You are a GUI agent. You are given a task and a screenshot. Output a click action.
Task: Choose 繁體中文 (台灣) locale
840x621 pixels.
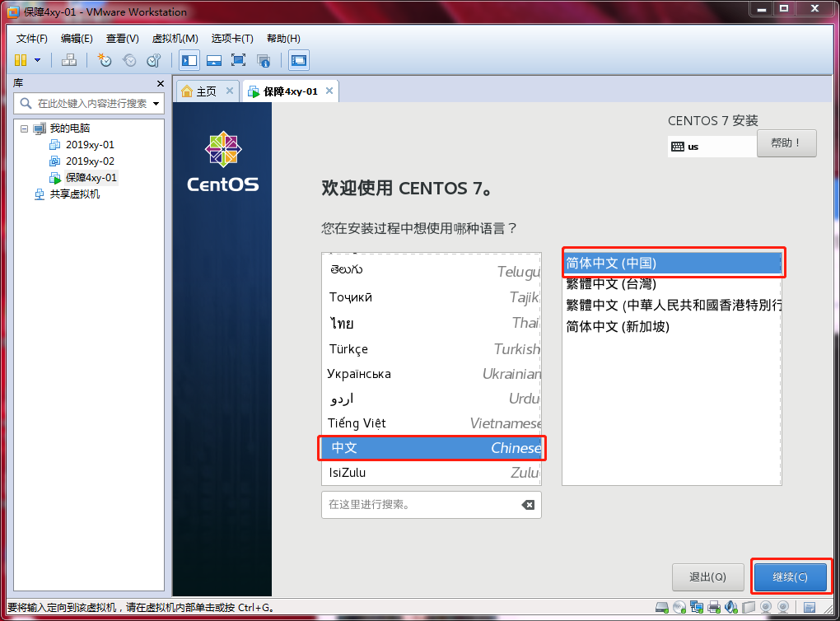coord(673,284)
